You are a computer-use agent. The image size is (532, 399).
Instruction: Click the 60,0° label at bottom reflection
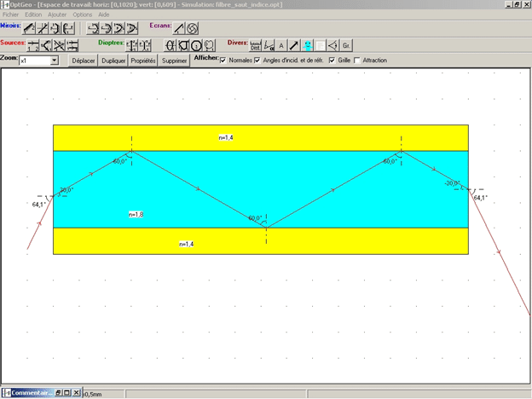tap(255, 217)
